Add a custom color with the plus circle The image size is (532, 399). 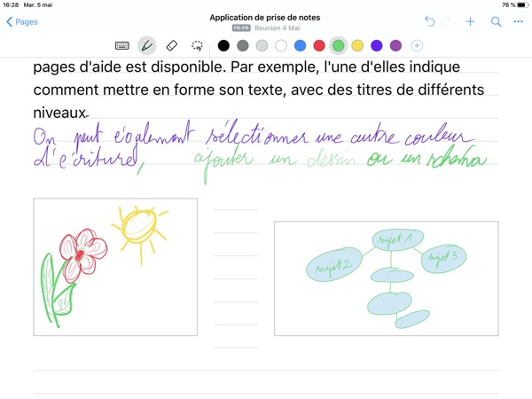coord(417,45)
